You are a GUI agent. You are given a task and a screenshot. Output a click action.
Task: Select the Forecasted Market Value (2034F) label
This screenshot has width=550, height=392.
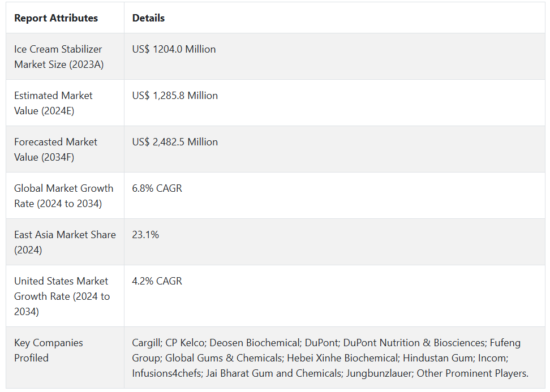tap(55, 149)
